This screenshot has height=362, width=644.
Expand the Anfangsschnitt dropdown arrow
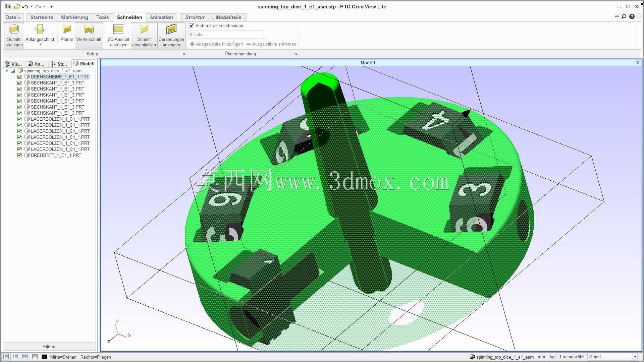pos(40,44)
